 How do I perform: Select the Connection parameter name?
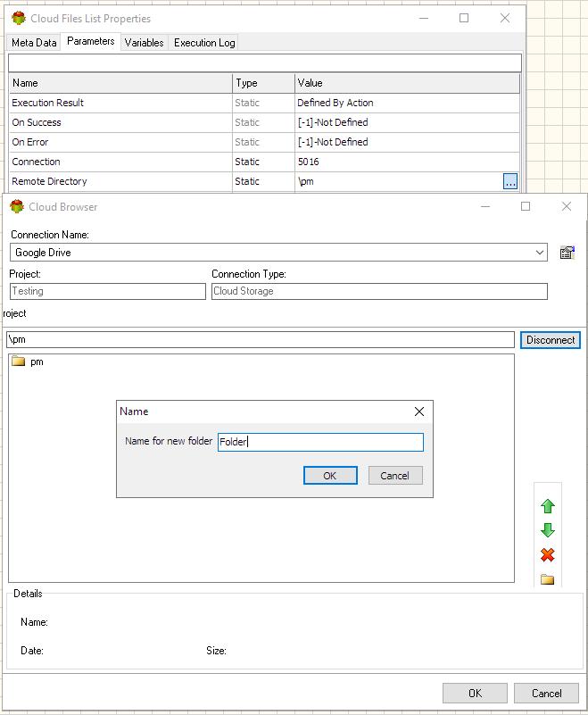click(36, 162)
